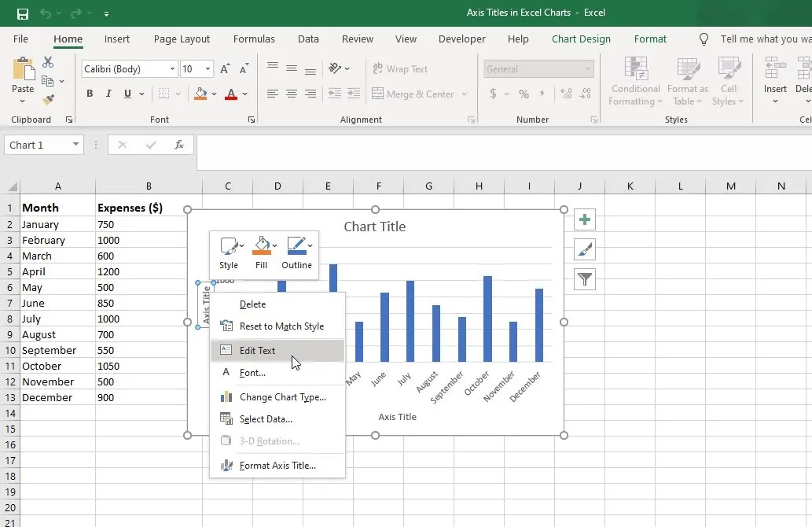Viewport: 812px width, 527px height.
Task: Click the Insert Function fx button
Action: (179, 145)
